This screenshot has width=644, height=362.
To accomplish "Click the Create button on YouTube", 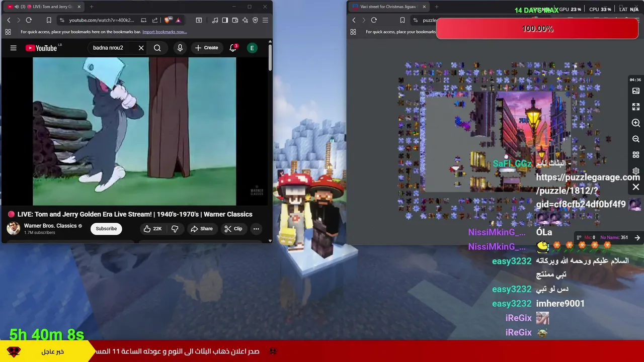I will click(x=207, y=48).
